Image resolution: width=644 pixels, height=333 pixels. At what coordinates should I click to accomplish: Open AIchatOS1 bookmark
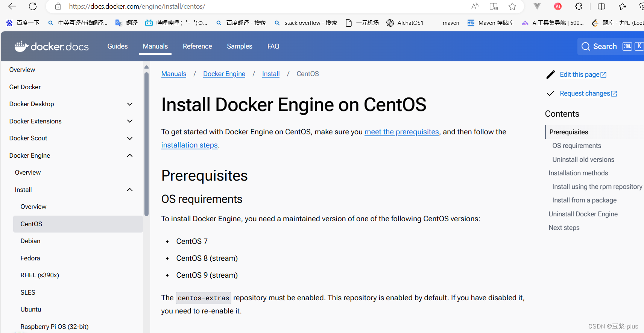click(405, 23)
